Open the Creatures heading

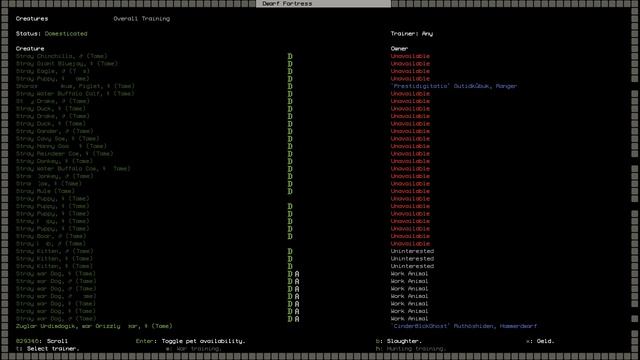coord(32,19)
